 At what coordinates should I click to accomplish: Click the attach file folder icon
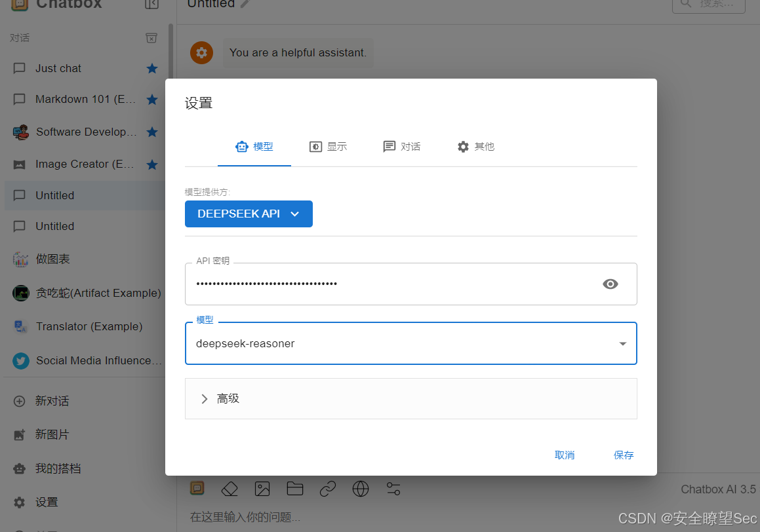pyautogui.click(x=294, y=489)
